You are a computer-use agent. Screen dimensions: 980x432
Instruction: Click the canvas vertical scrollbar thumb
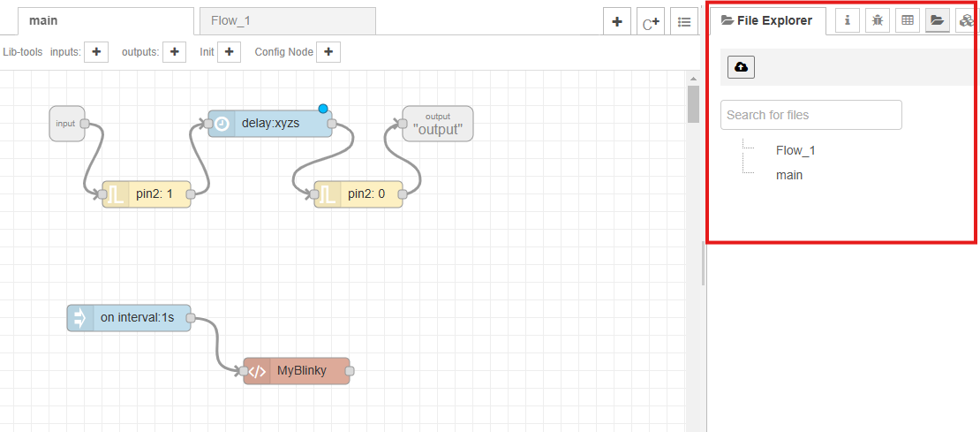pyautogui.click(x=693, y=103)
